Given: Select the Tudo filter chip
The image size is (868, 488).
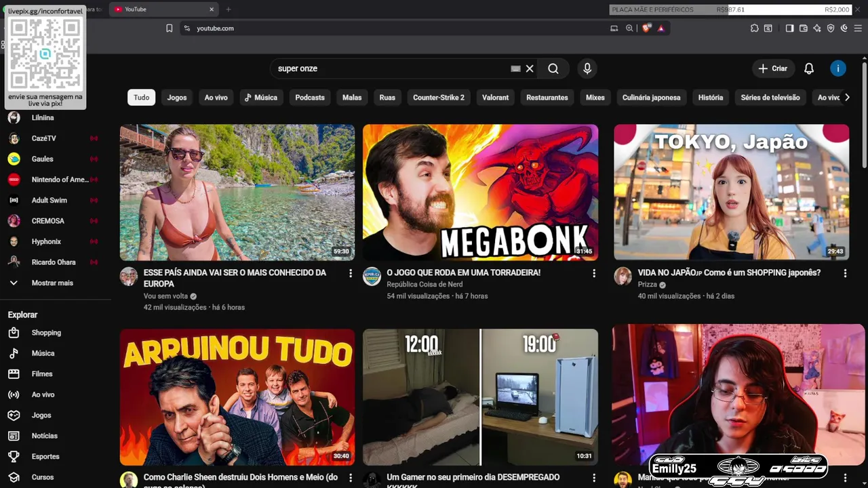Looking at the screenshot, I should click(142, 98).
